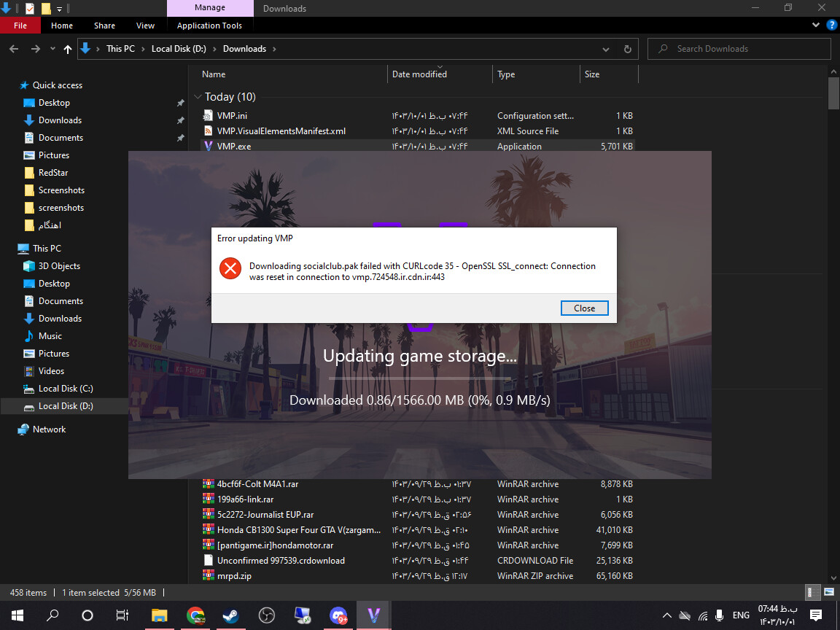Screen dimensions: 840x630
Task: Sort files by Type column
Action: (x=536, y=74)
